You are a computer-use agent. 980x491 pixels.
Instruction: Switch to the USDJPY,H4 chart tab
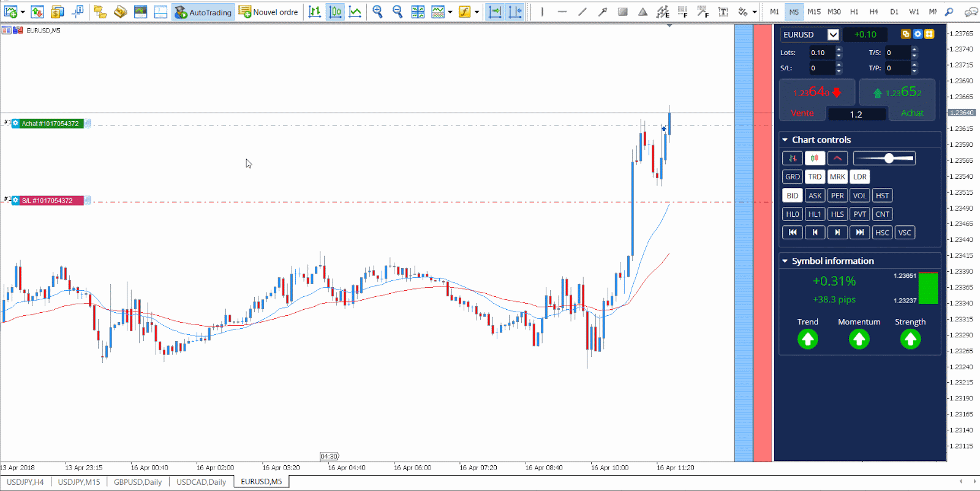[25, 482]
